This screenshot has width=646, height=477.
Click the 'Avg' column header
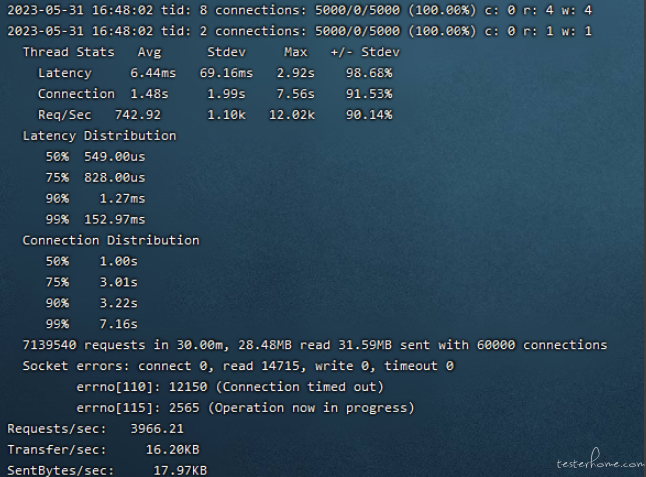[x=149, y=52]
